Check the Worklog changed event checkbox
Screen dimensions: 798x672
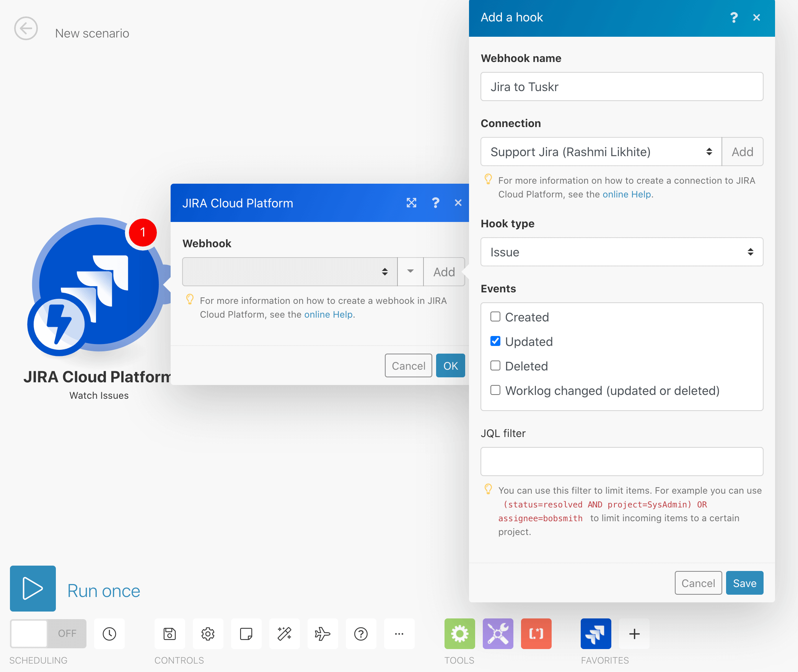[x=495, y=390]
